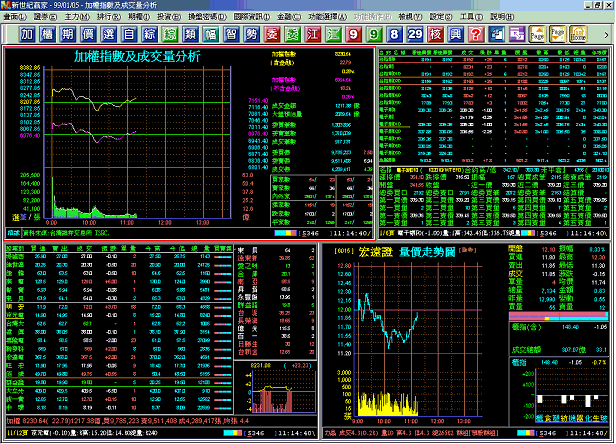Open the 排行 menu

point(106,17)
